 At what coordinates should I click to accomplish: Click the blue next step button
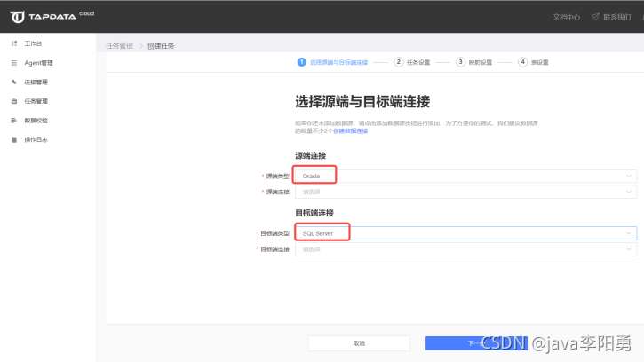pos(476,343)
